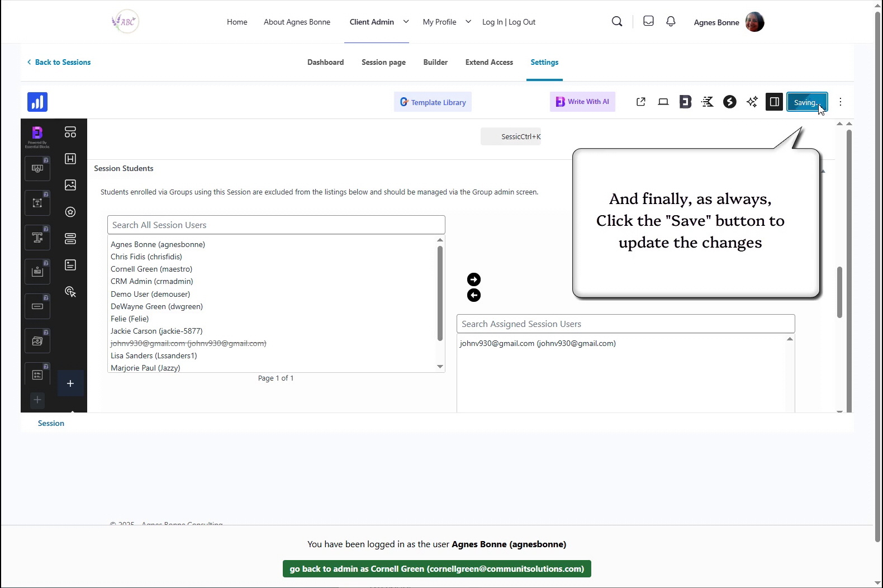
Task: Select Chris Fidis in the users list
Action: pyautogui.click(x=146, y=257)
